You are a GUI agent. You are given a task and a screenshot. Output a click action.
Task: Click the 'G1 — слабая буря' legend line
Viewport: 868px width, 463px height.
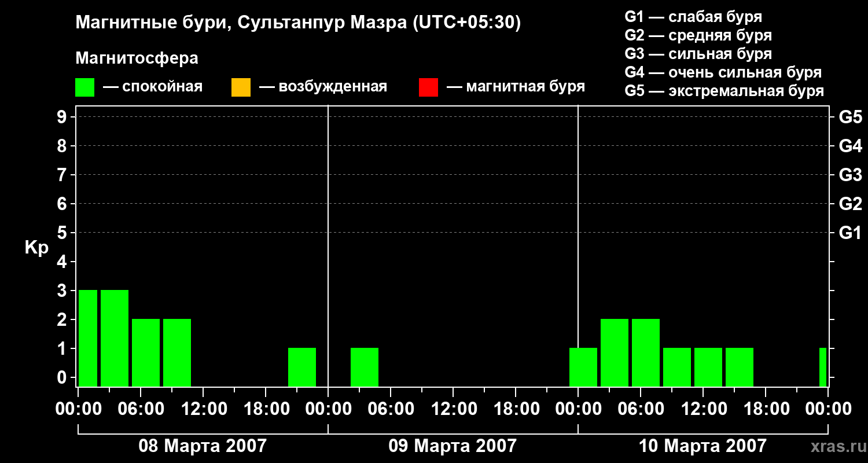click(693, 17)
